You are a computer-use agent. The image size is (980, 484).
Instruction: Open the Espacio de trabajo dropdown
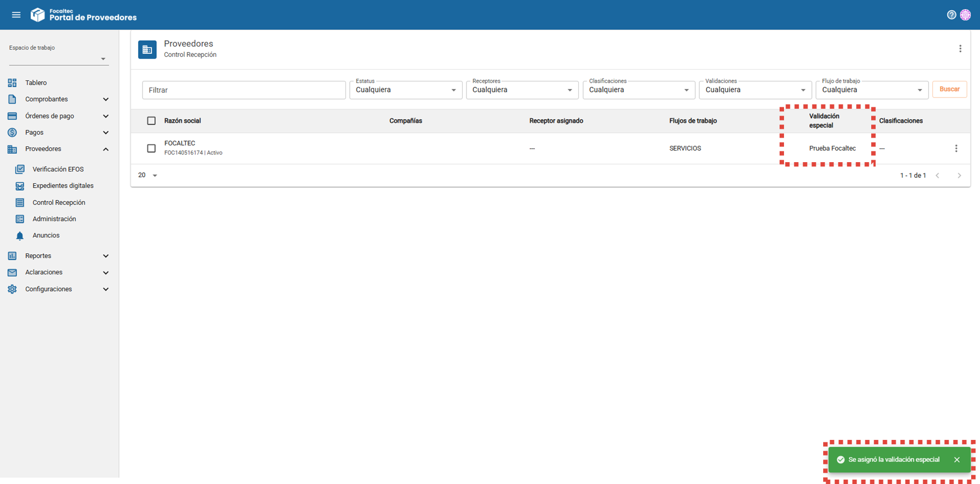pyautogui.click(x=58, y=59)
